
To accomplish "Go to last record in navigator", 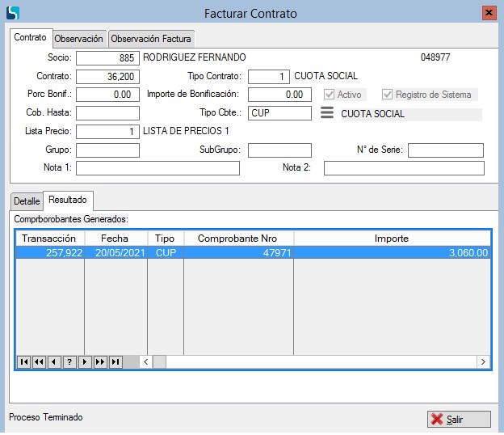I will (x=115, y=361).
